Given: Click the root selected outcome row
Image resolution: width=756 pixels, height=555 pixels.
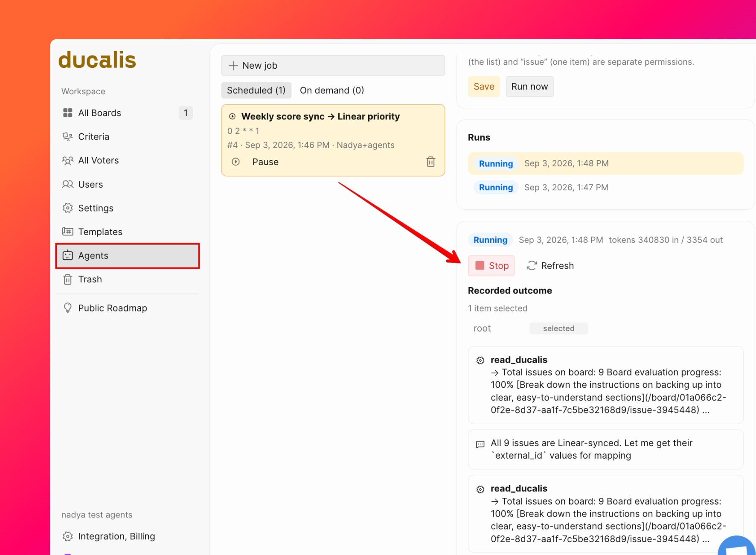Looking at the screenshot, I should point(530,328).
